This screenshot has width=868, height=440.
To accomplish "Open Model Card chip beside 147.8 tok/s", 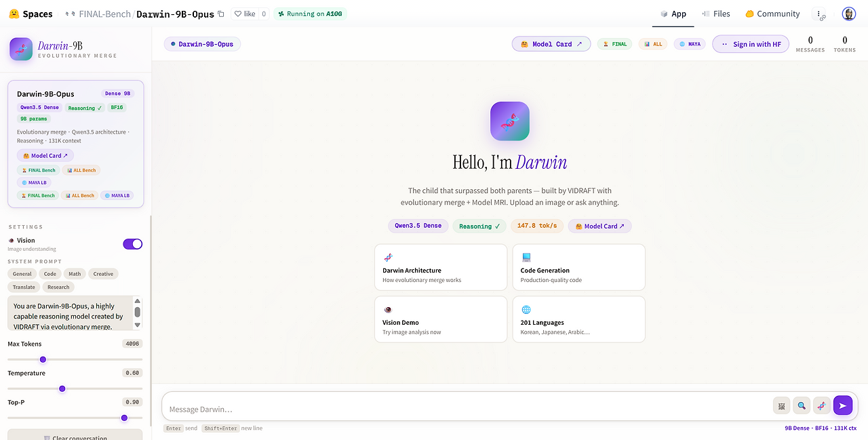I will click(599, 226).
